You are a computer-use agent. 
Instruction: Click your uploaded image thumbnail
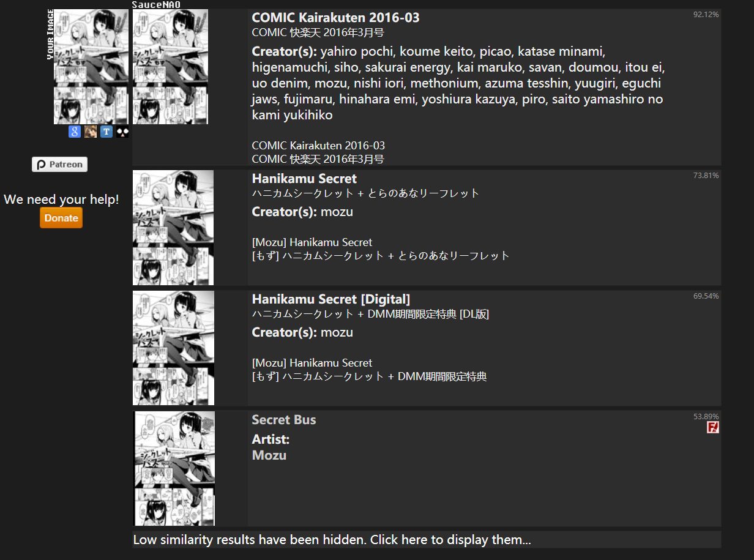(x=91, y=67)
